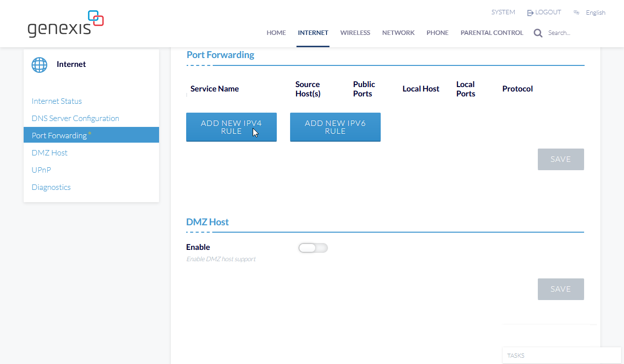Viewport: 624px width, 364px height.
Task: Open DNS Server Configuration page
Action: point(75,119)
